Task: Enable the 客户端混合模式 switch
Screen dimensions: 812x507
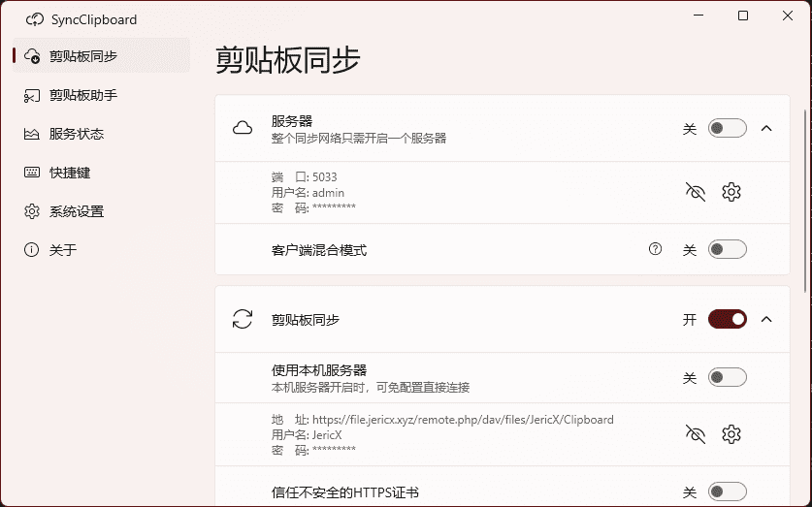Action: point(727,249)
